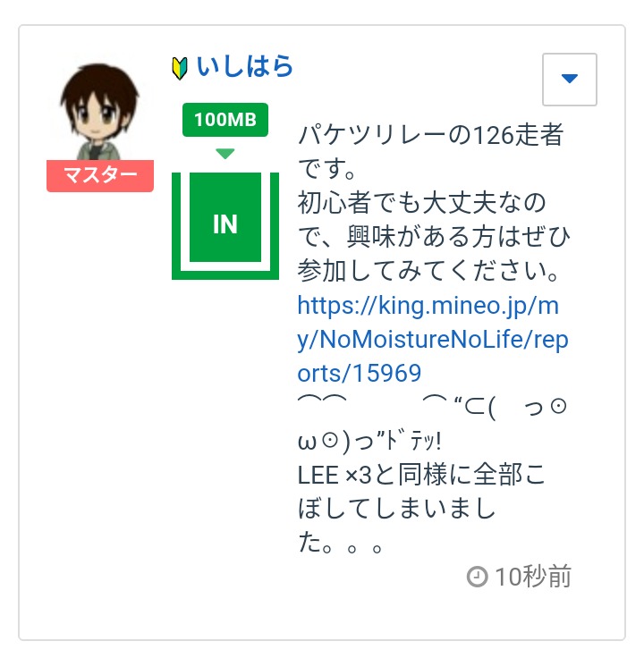The width and height of the screenshot is (644, 658).
Task: Click the red マスター rank badge
Action: tap(100, 176)
